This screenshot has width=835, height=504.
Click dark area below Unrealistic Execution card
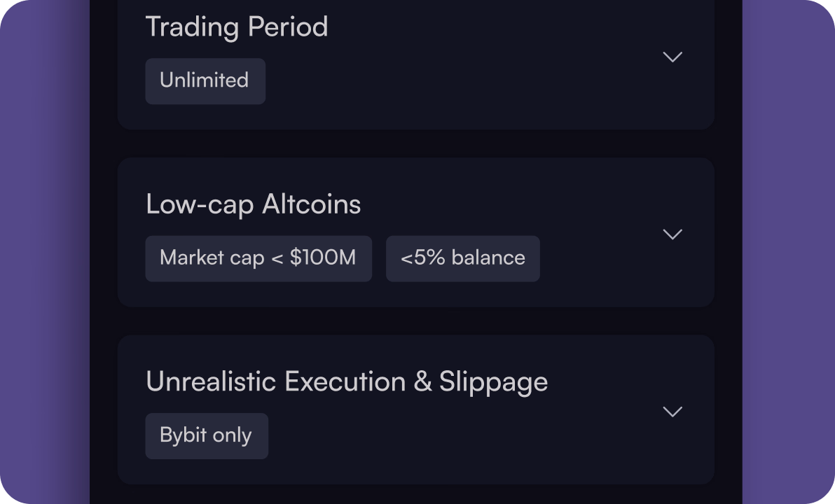point(415,494)
